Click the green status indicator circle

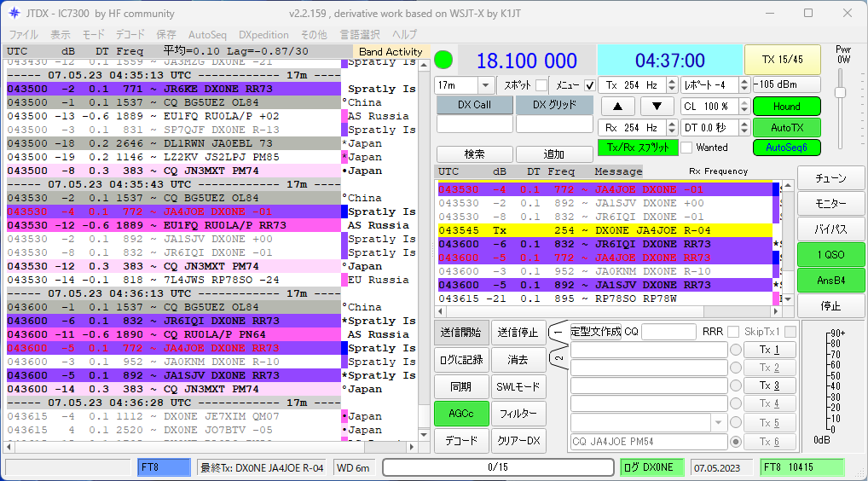[443, 60]
